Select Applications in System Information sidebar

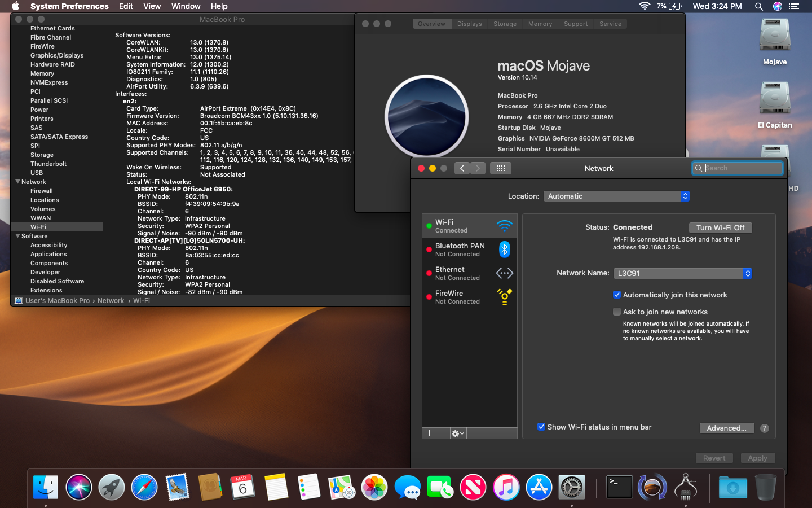(x=48, y=254)
